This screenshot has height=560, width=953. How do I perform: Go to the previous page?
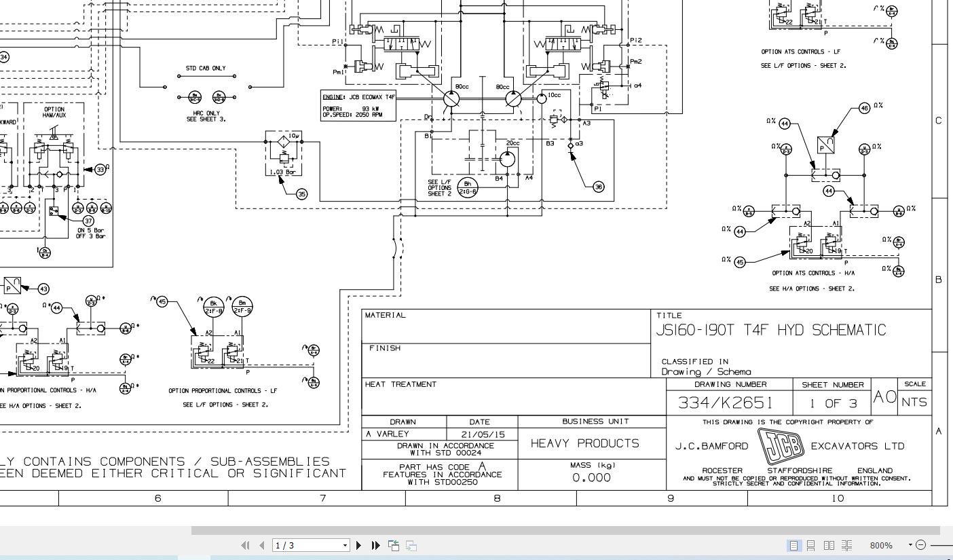tap(262, 545)
